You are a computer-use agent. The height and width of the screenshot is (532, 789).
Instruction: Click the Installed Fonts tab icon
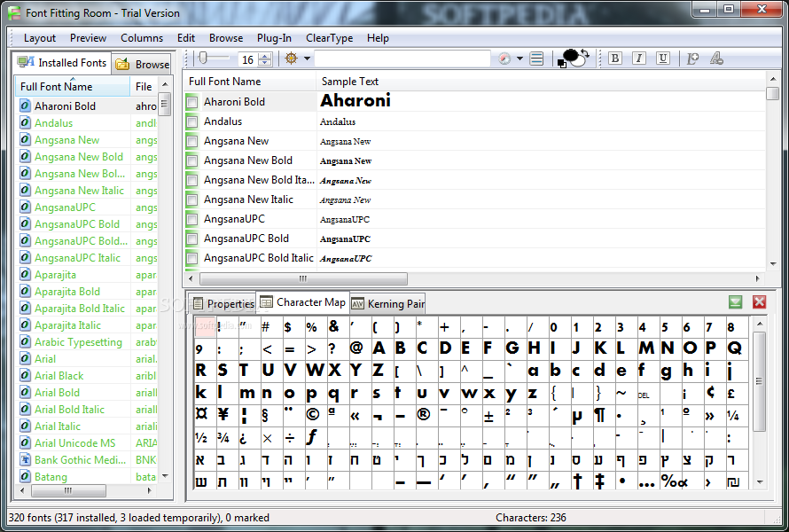click(26, 62)
